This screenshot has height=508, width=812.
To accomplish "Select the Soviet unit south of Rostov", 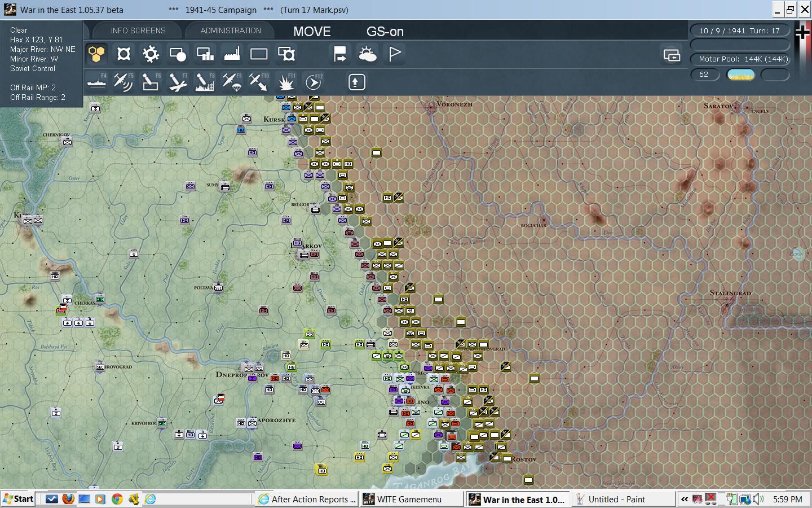I will [528, 480].
